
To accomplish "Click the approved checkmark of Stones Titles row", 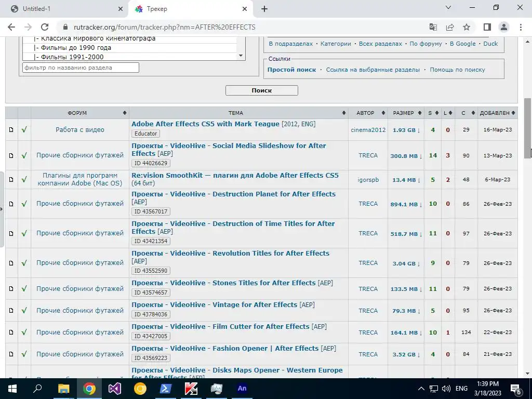I will point(24,289).
